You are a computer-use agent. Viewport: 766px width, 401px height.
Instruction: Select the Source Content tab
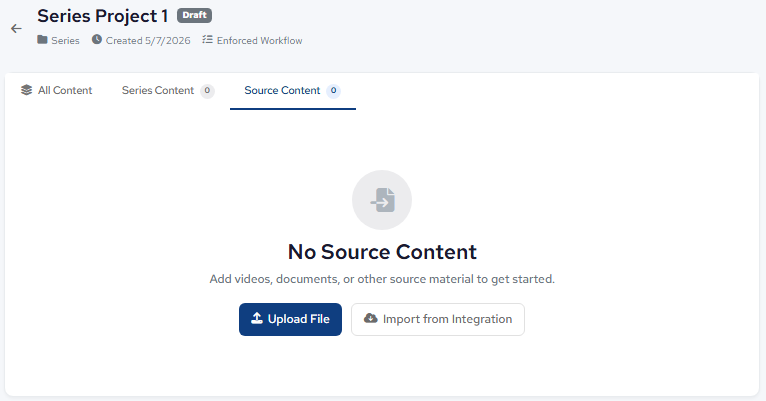(x=293, y=90)
